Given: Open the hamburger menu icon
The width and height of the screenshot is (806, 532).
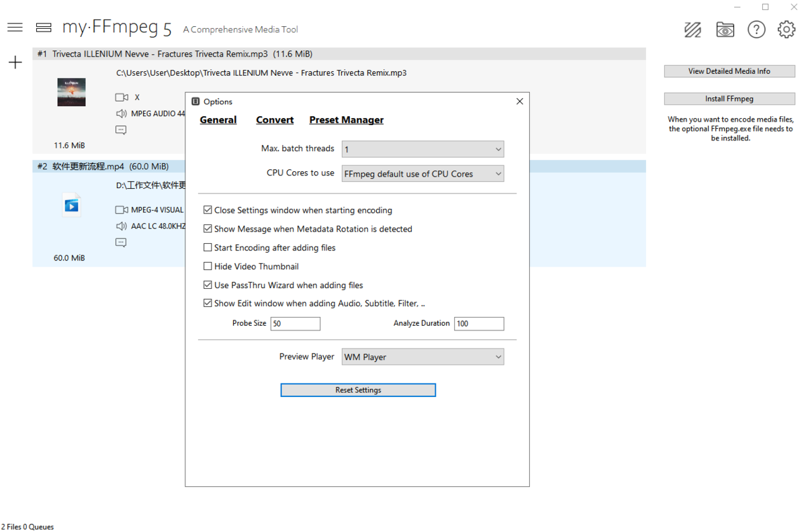Looking at the screenshot, I should (15, 28).
